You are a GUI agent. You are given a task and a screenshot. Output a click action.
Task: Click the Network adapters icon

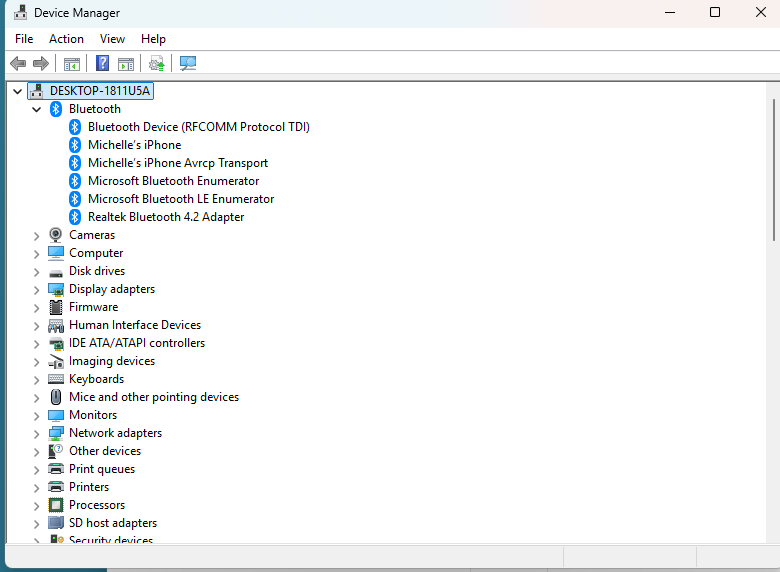(56, 433)
